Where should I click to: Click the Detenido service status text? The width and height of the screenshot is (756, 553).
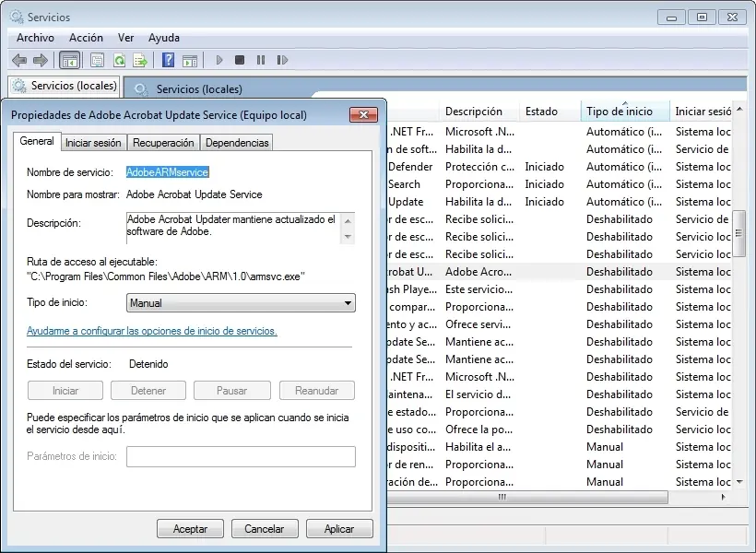[x=148, y=364]
